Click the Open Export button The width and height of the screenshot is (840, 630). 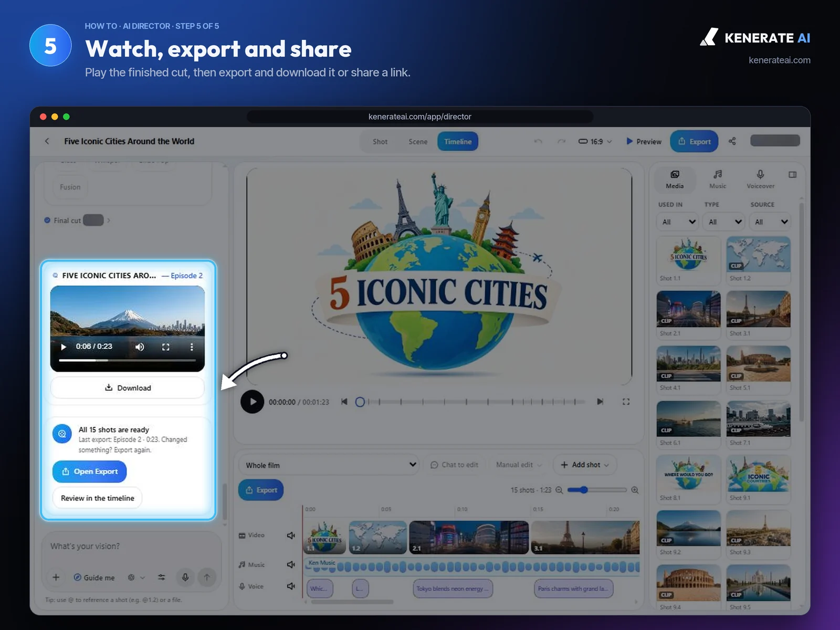(x=90, y=471)
